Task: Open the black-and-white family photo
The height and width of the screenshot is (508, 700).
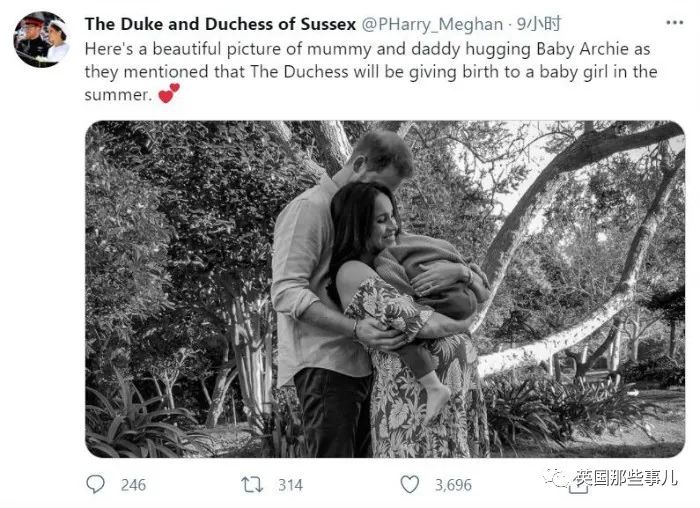Action: [385, 289]
